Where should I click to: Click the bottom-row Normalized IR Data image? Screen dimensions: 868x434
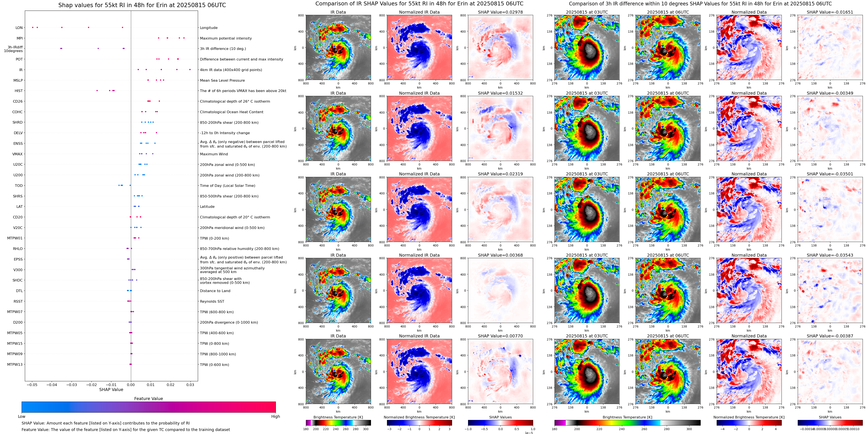click(419, 371)
